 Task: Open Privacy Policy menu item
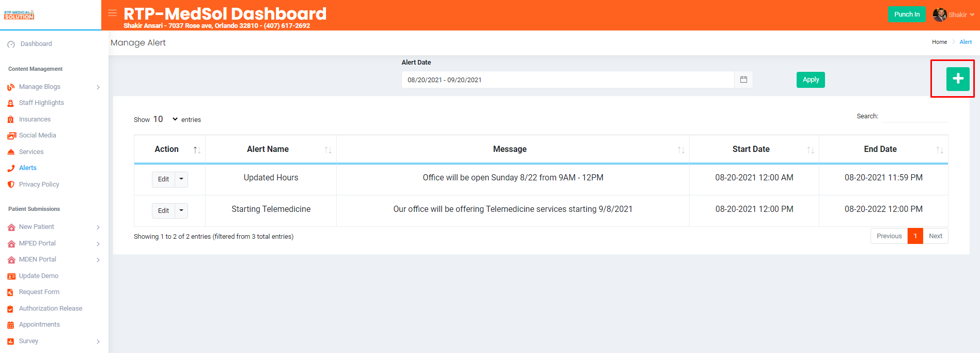click(x=39, y=185)
